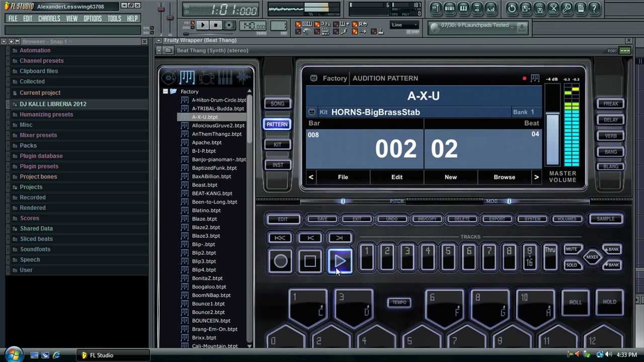Open the mixer view icon in toolbar
Viewport: 644px width, 362px height.
tap(491, 8)
